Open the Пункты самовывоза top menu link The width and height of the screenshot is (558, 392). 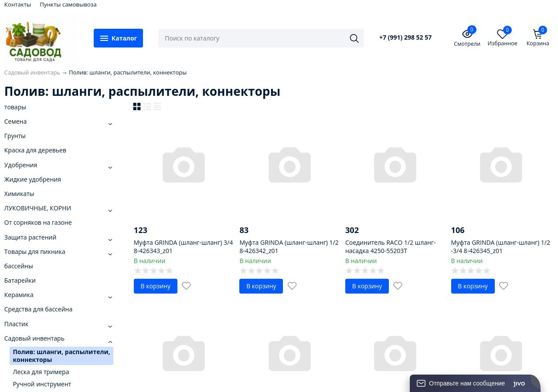pyautogui.click(x=68, y=4)
